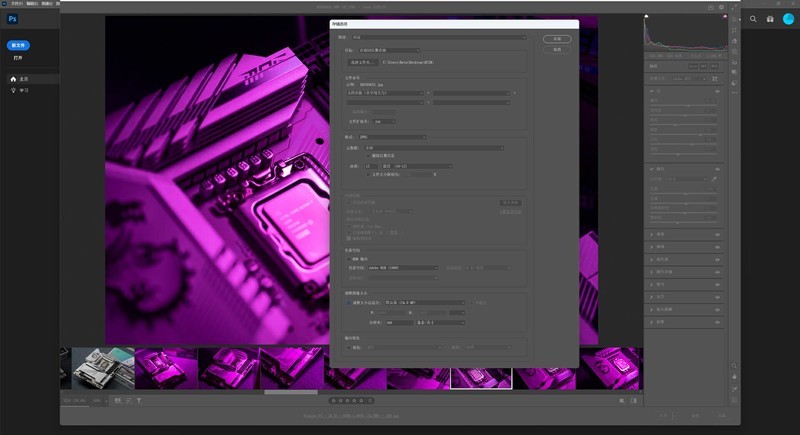The width and height of the screenshot is (800, 435).
Task: Click the gift box What's New icon
Action: click(x=770, y=19)
